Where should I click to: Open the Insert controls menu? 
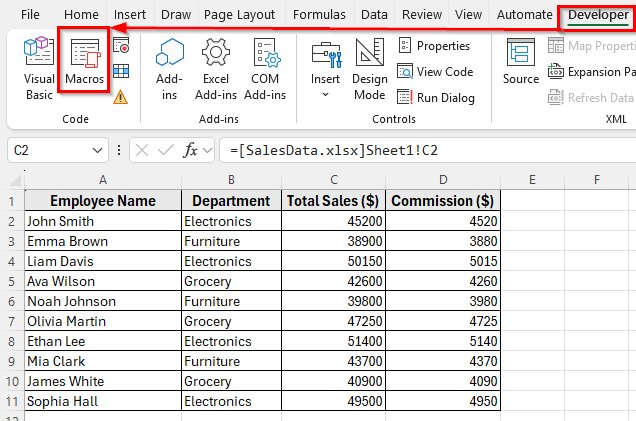coord(326,68)
